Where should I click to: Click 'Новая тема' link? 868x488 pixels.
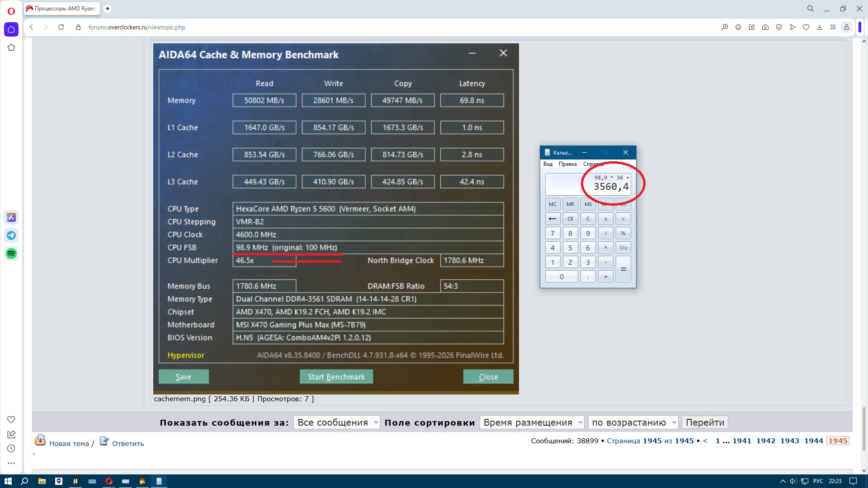69,444
